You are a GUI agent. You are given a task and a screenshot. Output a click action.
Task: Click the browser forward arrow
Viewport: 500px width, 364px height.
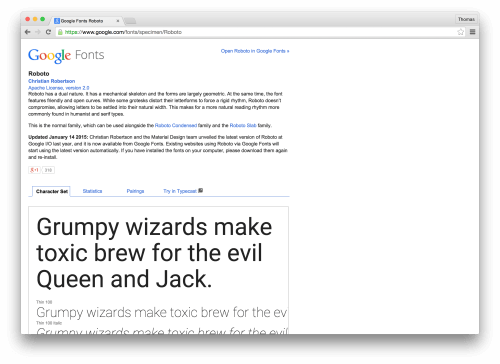[x=38, y=32]
